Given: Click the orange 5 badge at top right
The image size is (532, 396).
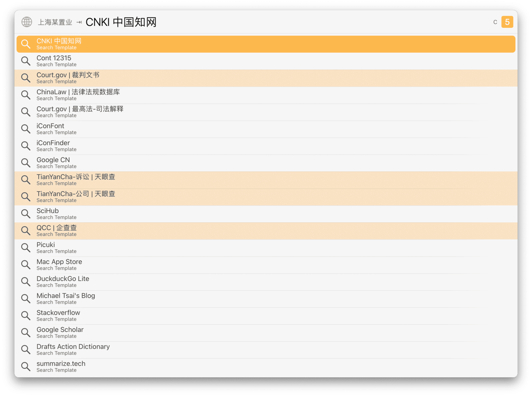Looking at the screenshot, I should tap(507, 22).
